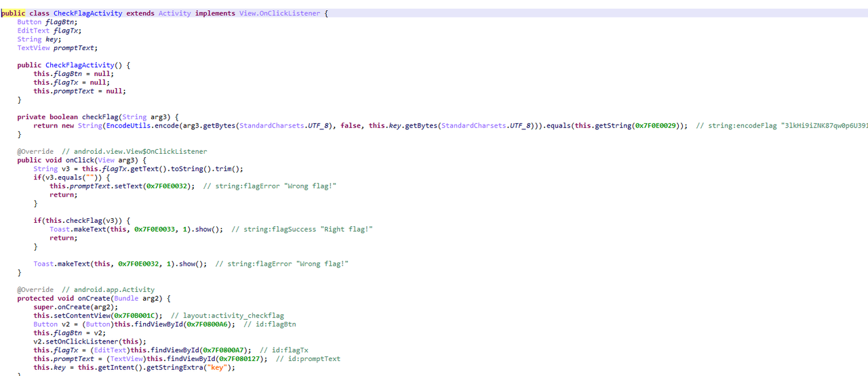Click the 'this.promptText = null;' statement
Viewport: 868px width, 376px height.
tap(80, 91)
